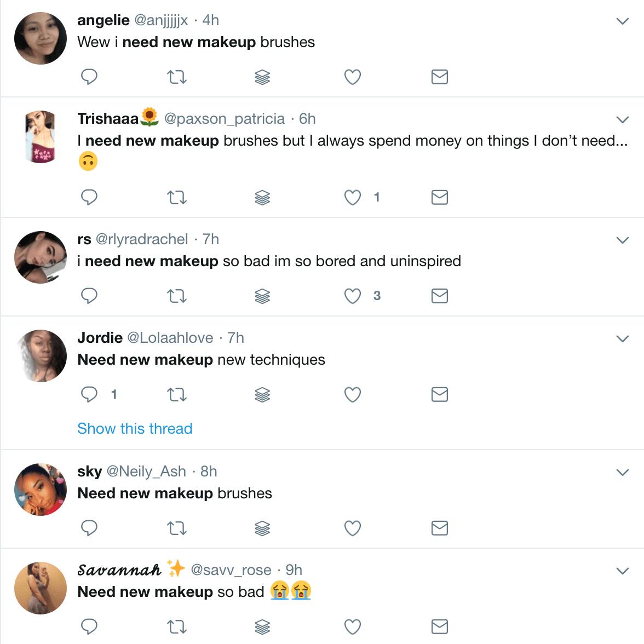Viewport: 644px width, 644px height.
Task: Expand more options on Jordie's tweet
Action: click(623, 338)
